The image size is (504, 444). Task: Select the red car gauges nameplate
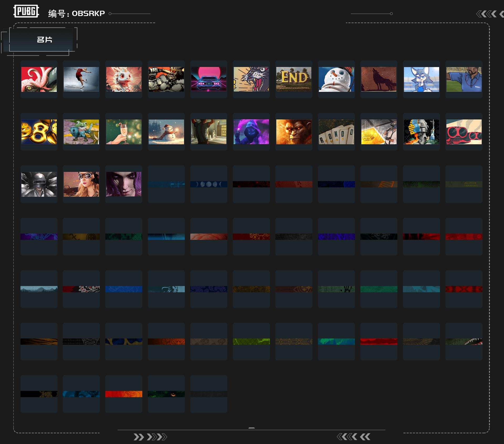coord(464,132)
